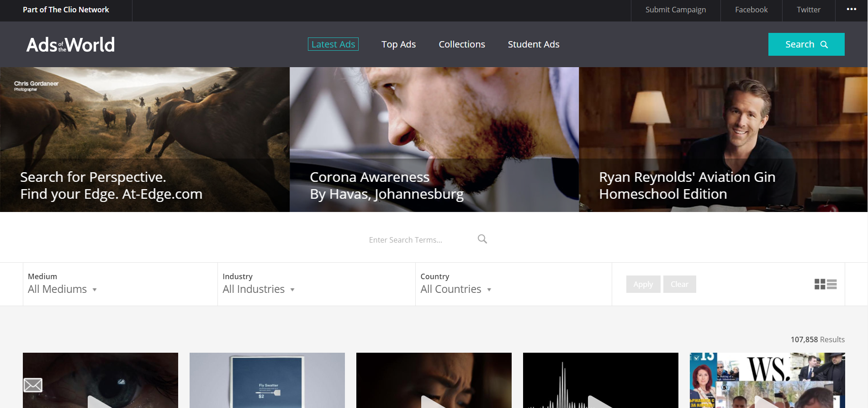The image size is (868, 408).
Task: Click the magnifier icon beside the search field
Action: click(x=482, y=239)
